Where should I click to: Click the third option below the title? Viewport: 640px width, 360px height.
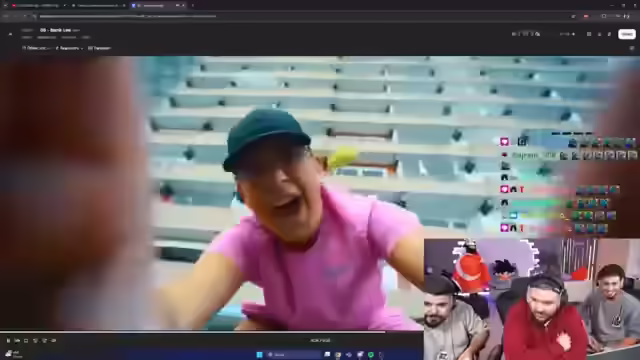tap(99, 48)
